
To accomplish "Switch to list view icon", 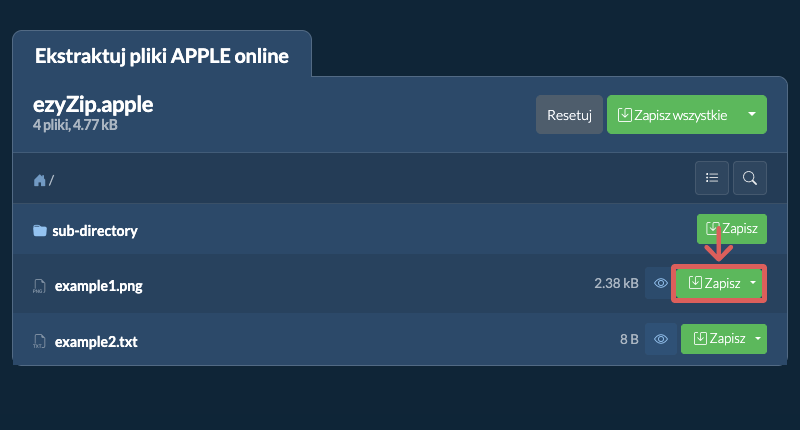I will click(x=712, y=178).
